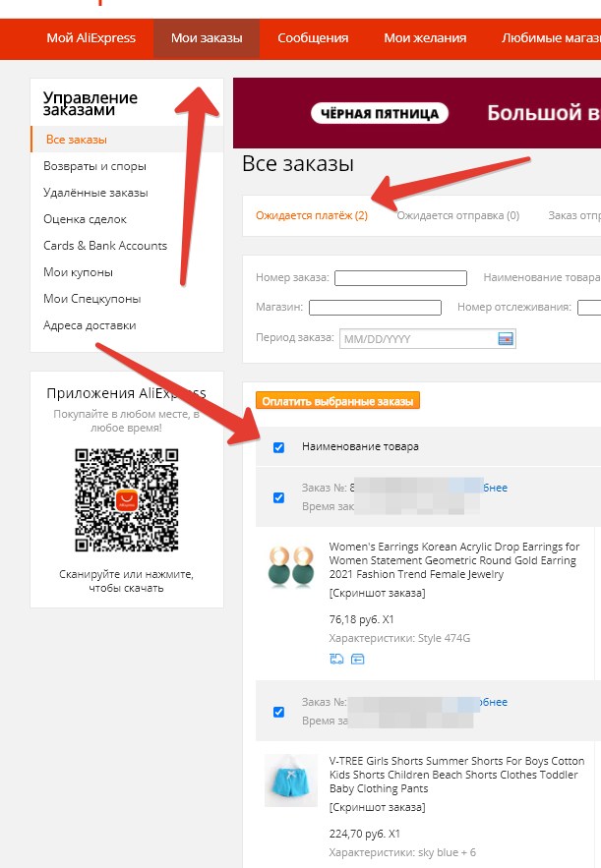Click the Магазин input field
Screen dimensions: 601x868
point(375,308)
